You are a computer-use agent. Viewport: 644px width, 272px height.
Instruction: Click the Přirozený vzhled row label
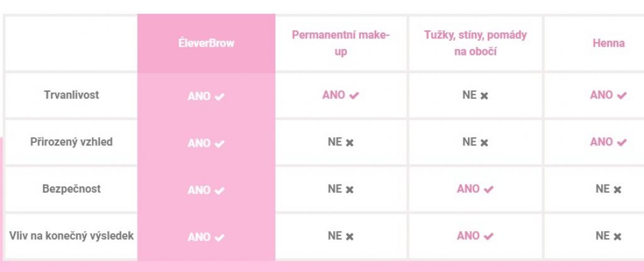click(x=71, y=142)
